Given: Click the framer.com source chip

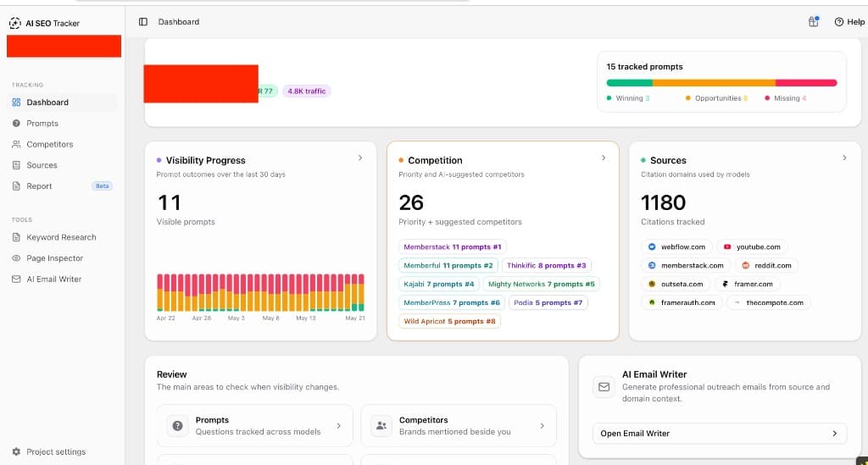Looking at the screenshot, I should (x=748, y=285).
